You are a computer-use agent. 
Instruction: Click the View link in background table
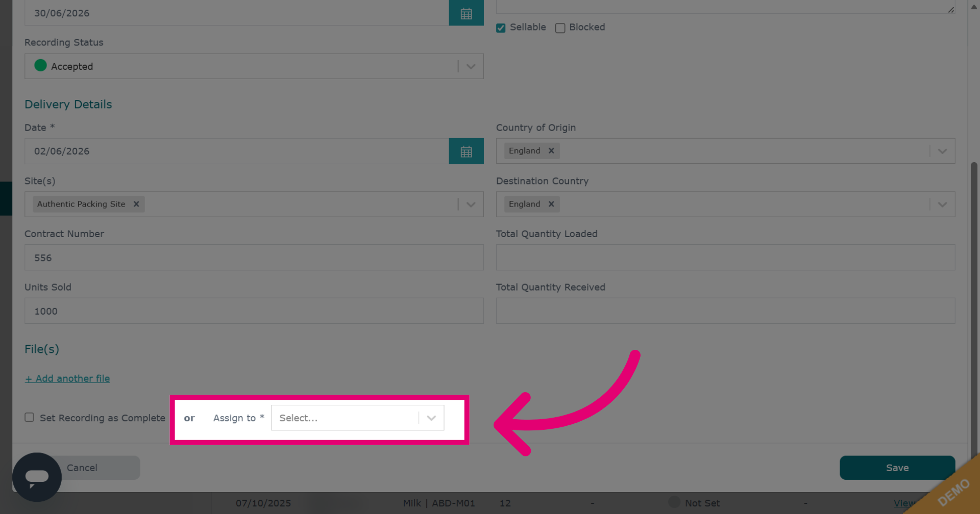click(x=903, y=503)
